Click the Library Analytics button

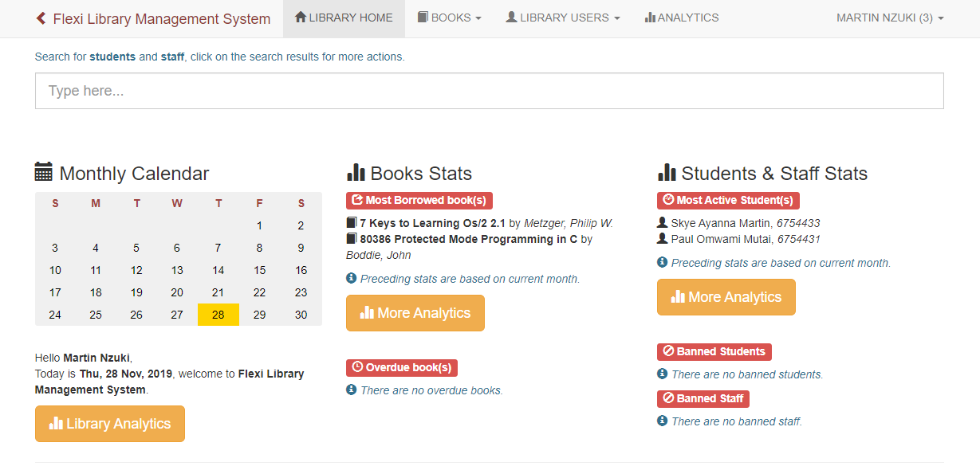(109, 424)
